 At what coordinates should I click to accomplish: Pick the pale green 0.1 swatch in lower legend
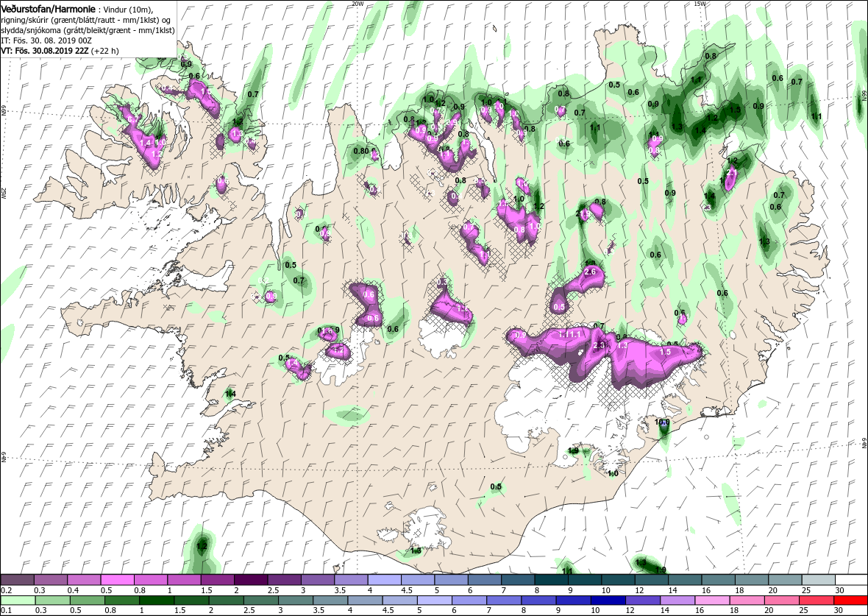(18, 601)
